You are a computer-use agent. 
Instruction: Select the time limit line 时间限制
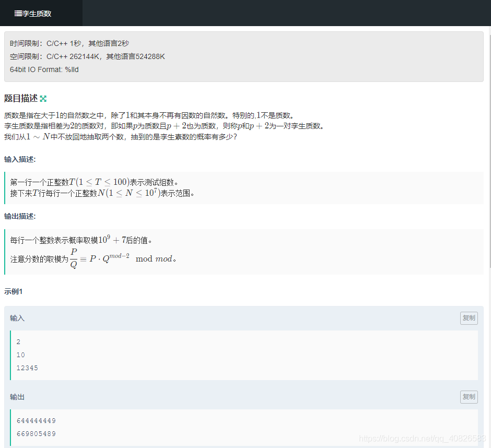[x=69, y=43]
